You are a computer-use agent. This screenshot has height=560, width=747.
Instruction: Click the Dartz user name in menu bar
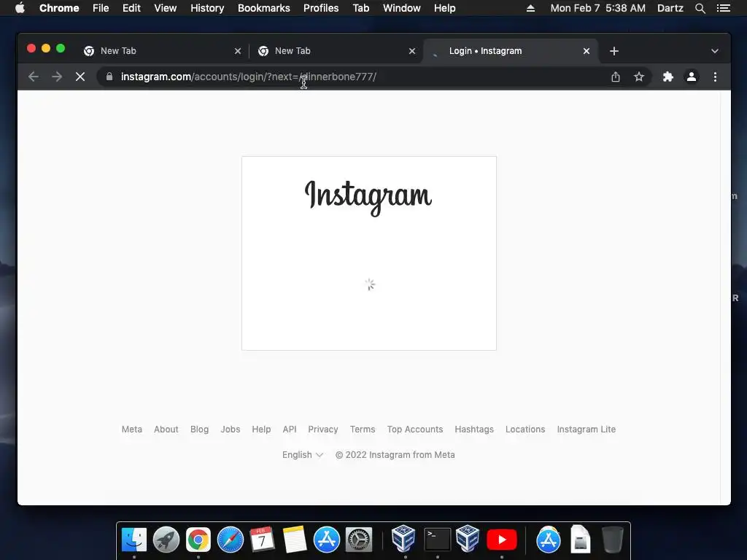coord(670,8)
